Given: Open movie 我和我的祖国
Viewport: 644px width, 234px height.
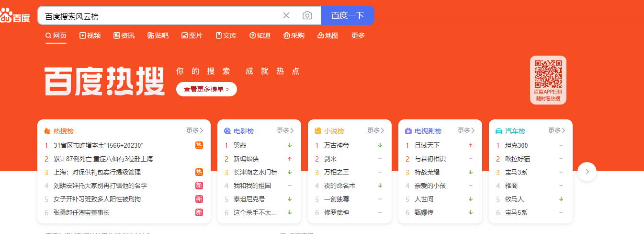Looking at the screenshot, I should click(252, 186).
